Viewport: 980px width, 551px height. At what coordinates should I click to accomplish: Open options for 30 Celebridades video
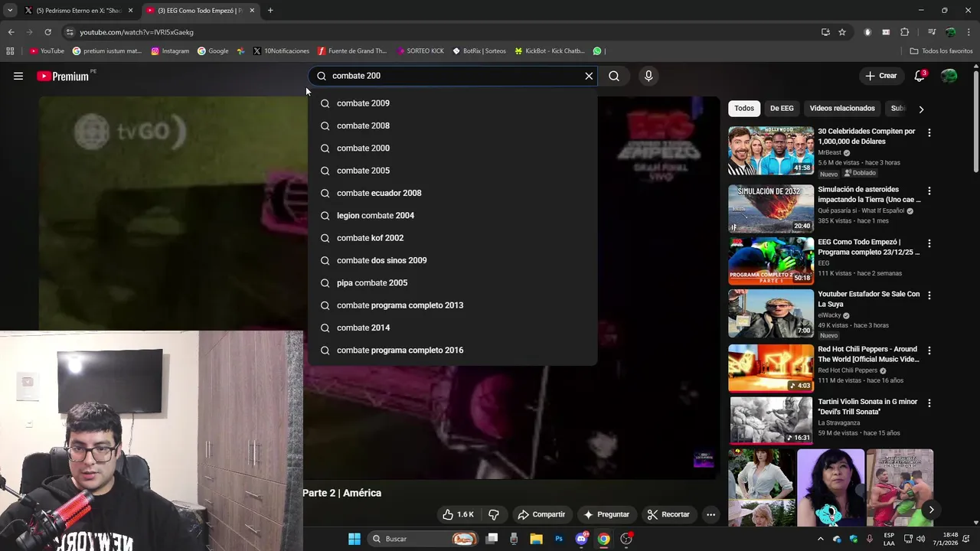click(x=929, y=133)
